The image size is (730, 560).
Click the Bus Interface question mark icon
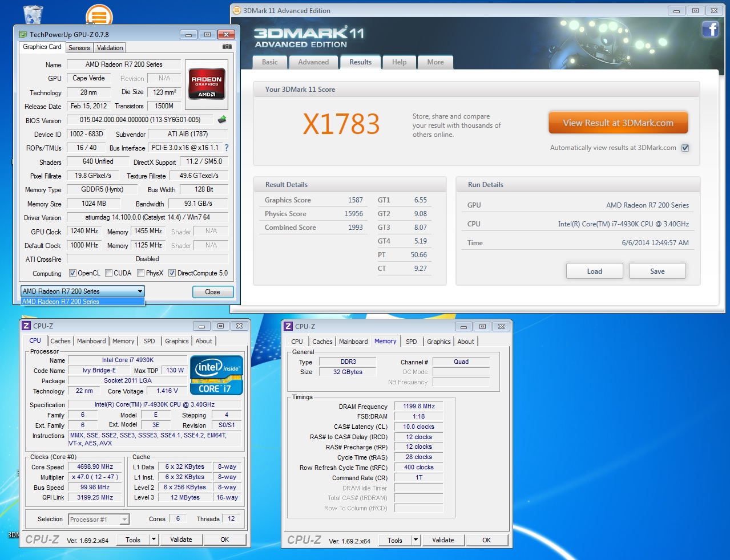[227, 148]
